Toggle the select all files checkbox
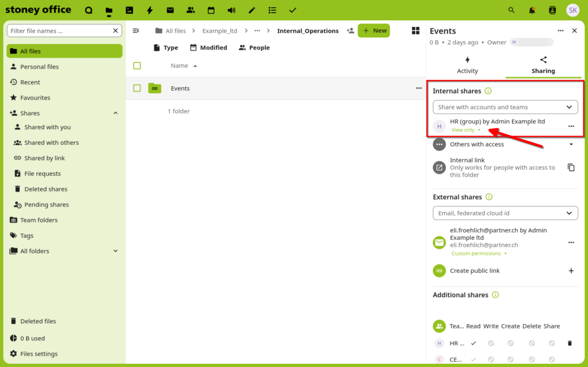 point(137,66)
